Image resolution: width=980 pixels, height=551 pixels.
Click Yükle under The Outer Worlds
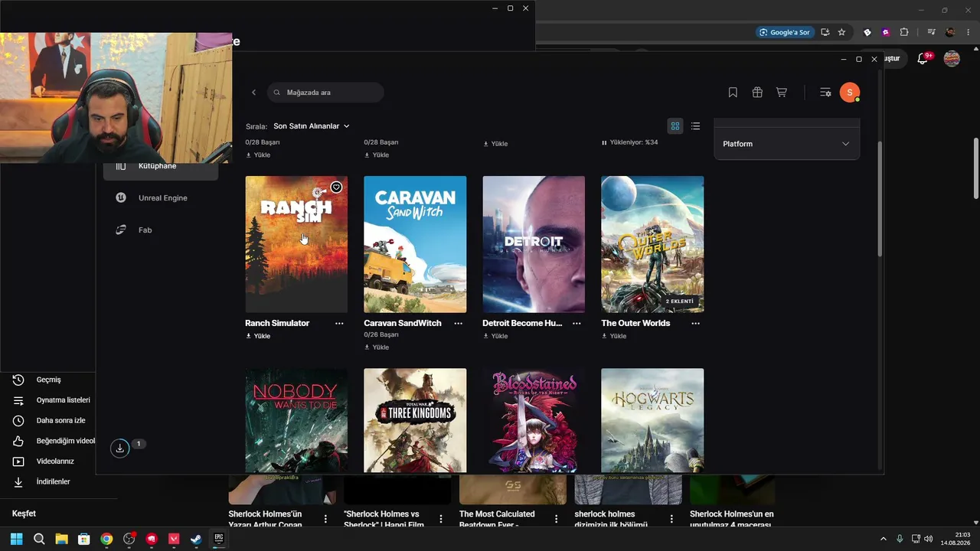(614, 336)
